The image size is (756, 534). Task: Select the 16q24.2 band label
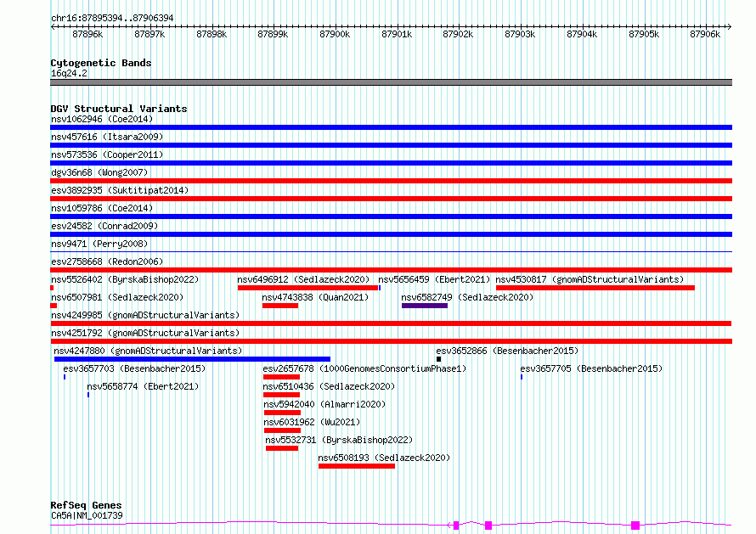(x=69, y=73)
